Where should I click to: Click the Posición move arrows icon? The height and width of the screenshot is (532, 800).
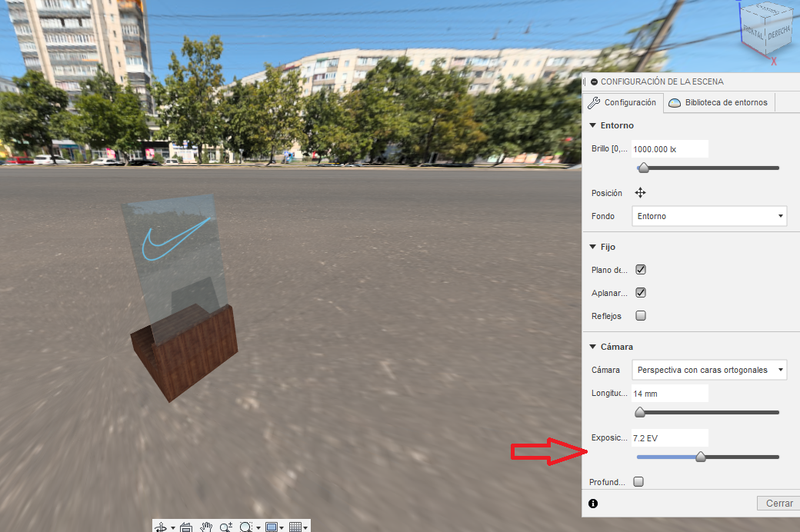[x=640, y=193]
